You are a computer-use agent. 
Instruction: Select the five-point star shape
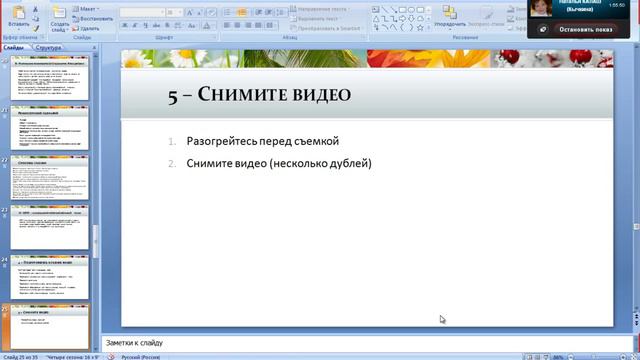420,28
